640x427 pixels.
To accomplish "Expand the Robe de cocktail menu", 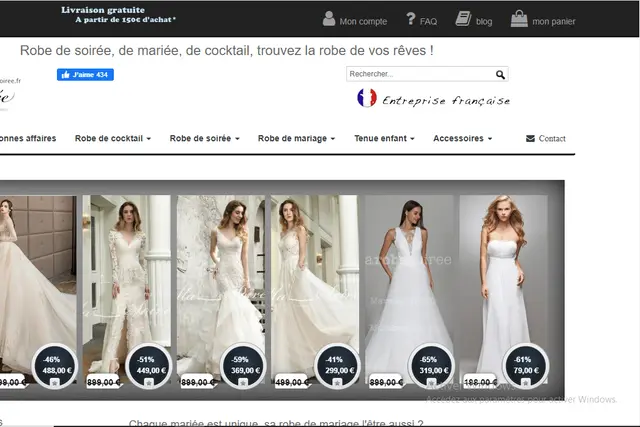I will tap(113, 138).
